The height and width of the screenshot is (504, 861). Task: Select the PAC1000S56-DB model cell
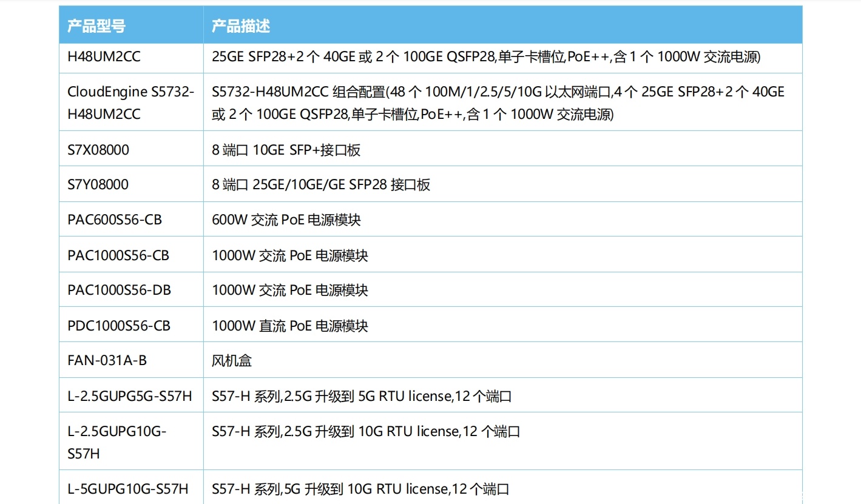[119, 291]
